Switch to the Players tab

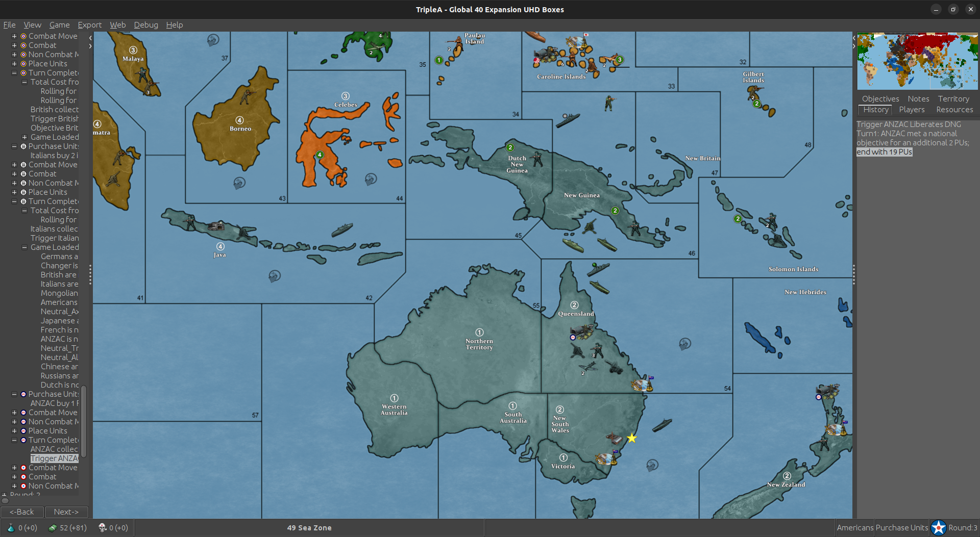tap(912, 109)
